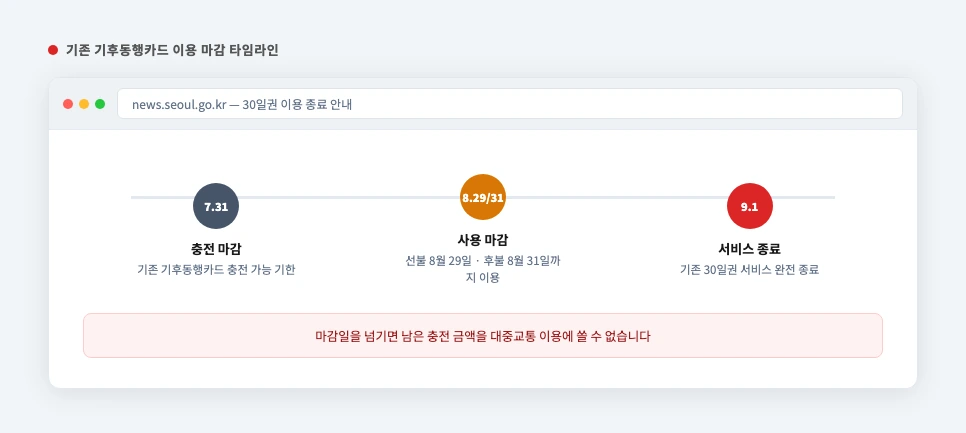
Task: Click the red close dot in browser frame
Action: click(68, 104)
